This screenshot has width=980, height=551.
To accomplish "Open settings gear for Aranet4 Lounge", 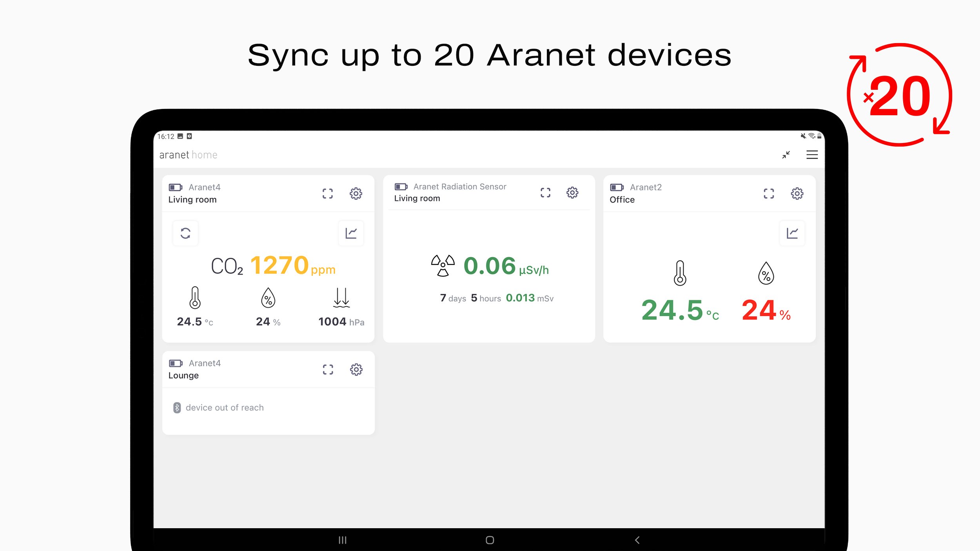I will pos(356,369).
